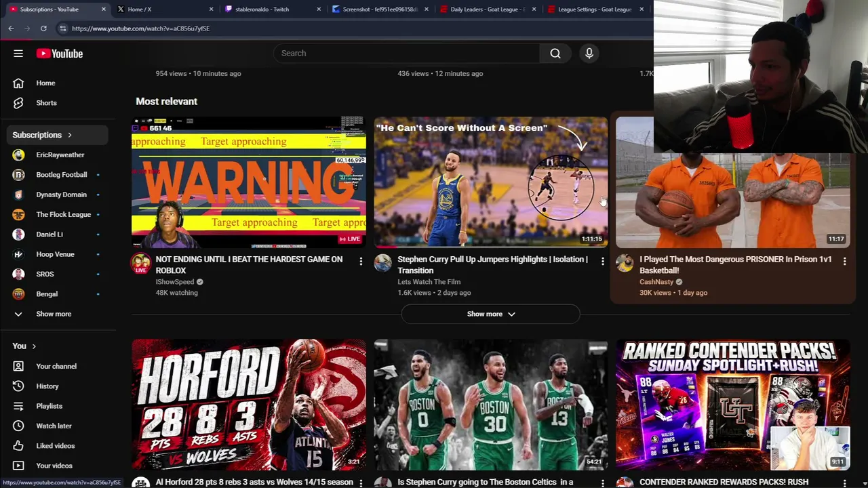Screen dimensions: 868x488
Task: Open options menu for CashNasty prisoner video
Action: [844, 261]
